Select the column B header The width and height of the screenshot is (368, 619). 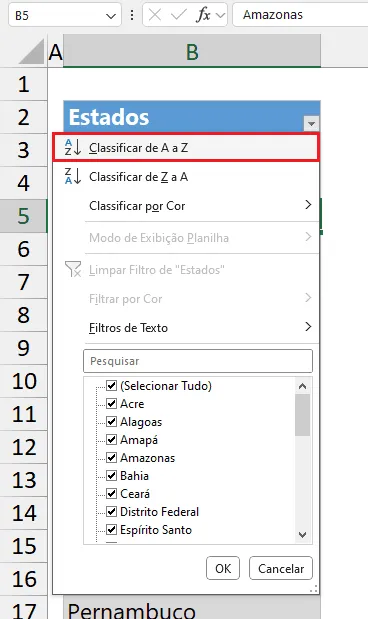pos(192,51)
